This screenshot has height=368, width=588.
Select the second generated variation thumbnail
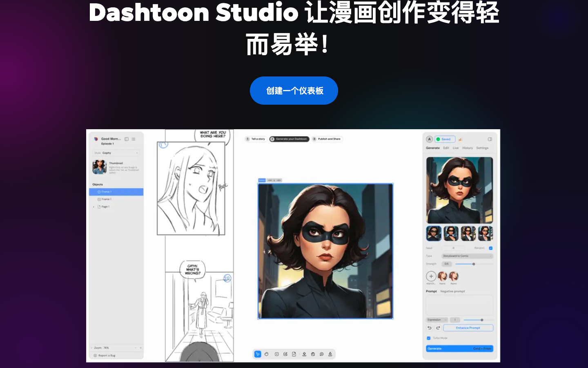tap(451, 233)
